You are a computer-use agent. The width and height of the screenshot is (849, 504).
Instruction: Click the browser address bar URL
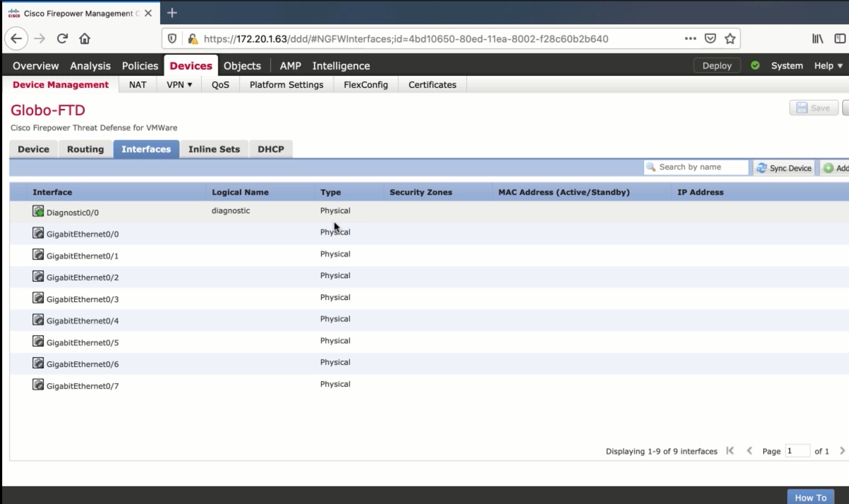(x=406, y=39)
